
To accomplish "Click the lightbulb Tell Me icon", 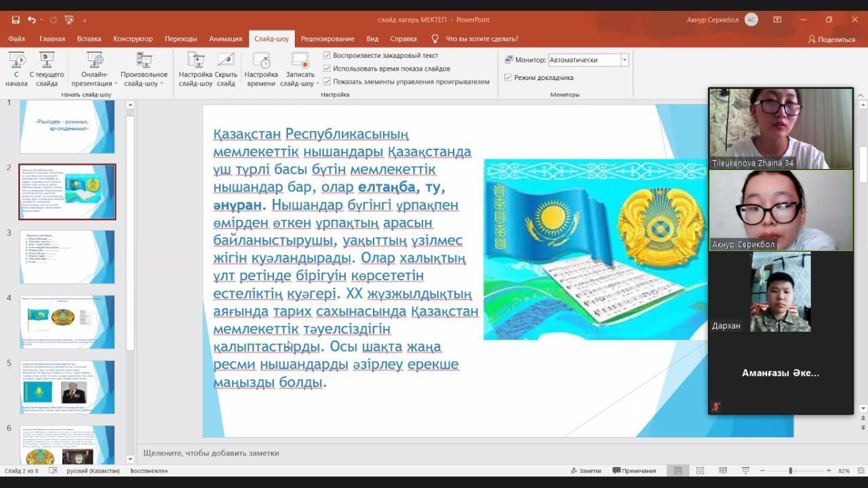I will 435,39.
